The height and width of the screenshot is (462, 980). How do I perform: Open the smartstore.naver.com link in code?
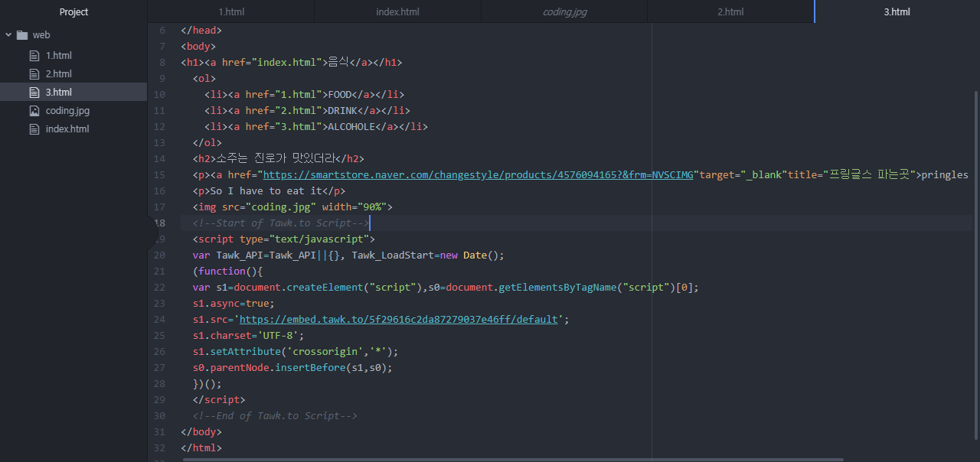tap(479, 175)
